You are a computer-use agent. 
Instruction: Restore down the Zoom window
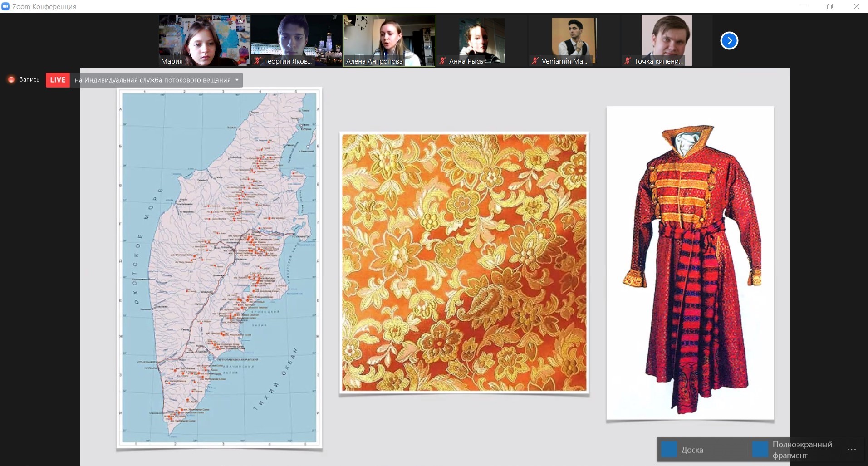point(830,6)
